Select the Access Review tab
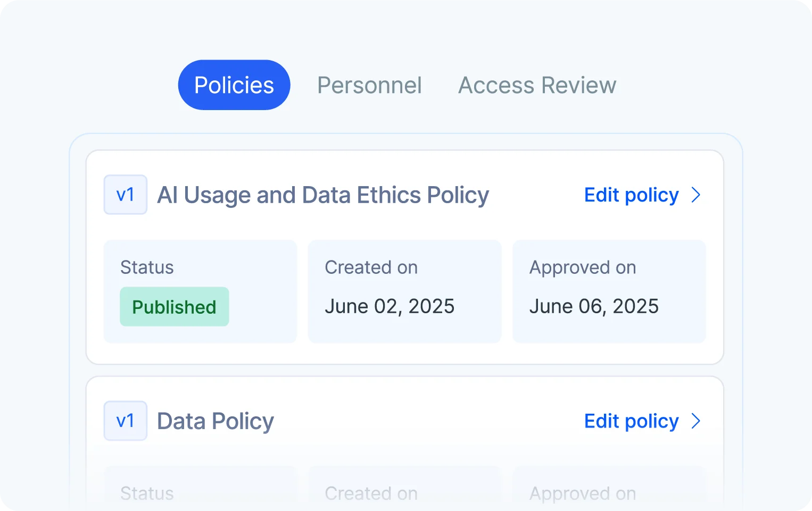Image resolution: width=812 pixels, height=511 pixels. [537, 85]
